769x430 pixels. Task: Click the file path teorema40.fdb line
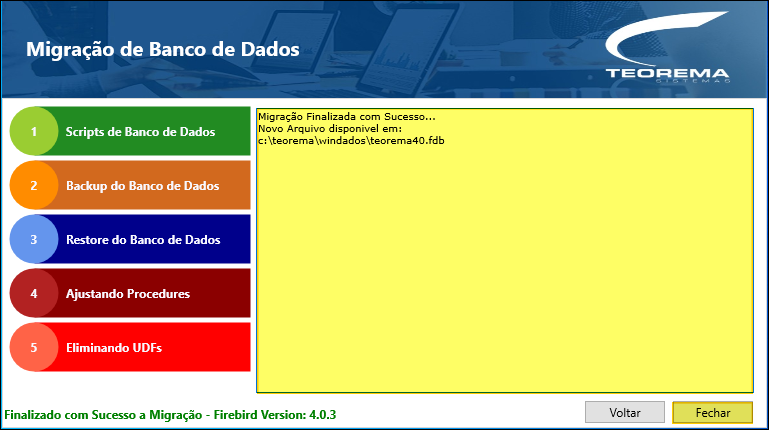(351, 141)
